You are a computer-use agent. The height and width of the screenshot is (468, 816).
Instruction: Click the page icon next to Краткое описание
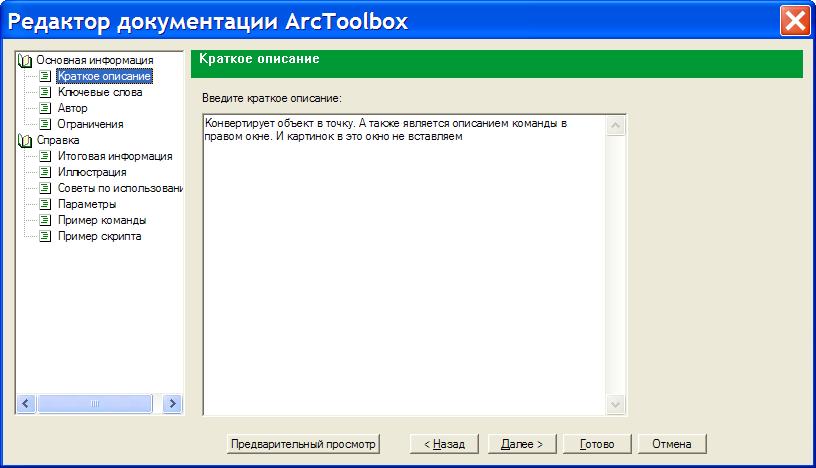pos(45,76)
